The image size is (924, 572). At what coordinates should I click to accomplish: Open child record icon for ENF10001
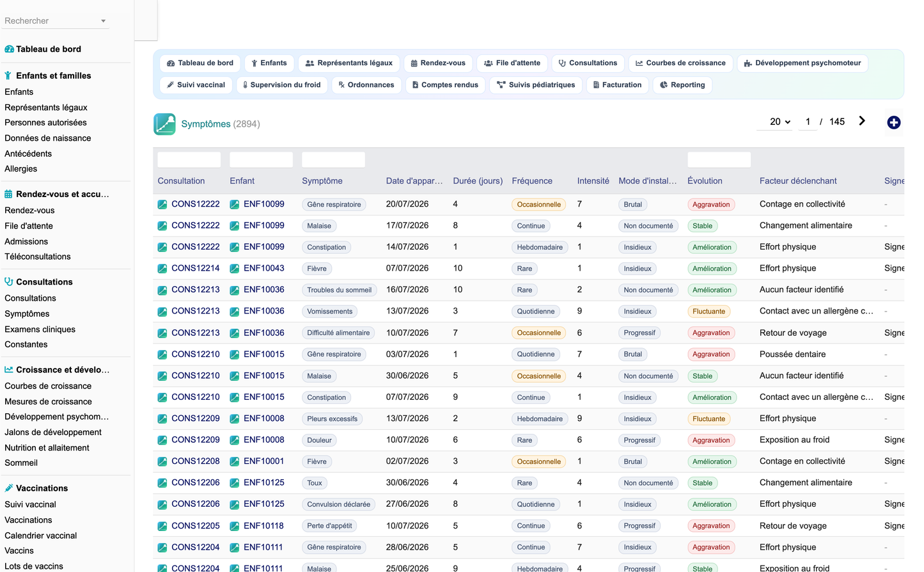tap(235, 461)
